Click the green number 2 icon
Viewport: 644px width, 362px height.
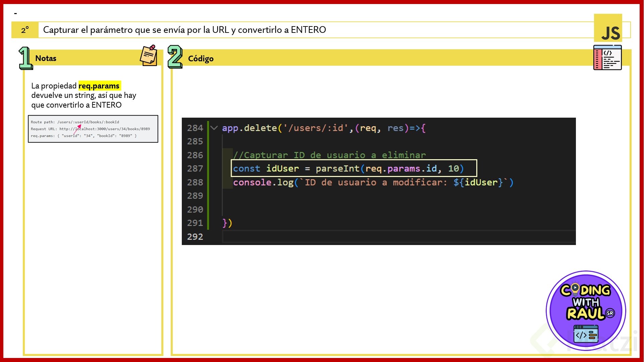coord(175,57)
